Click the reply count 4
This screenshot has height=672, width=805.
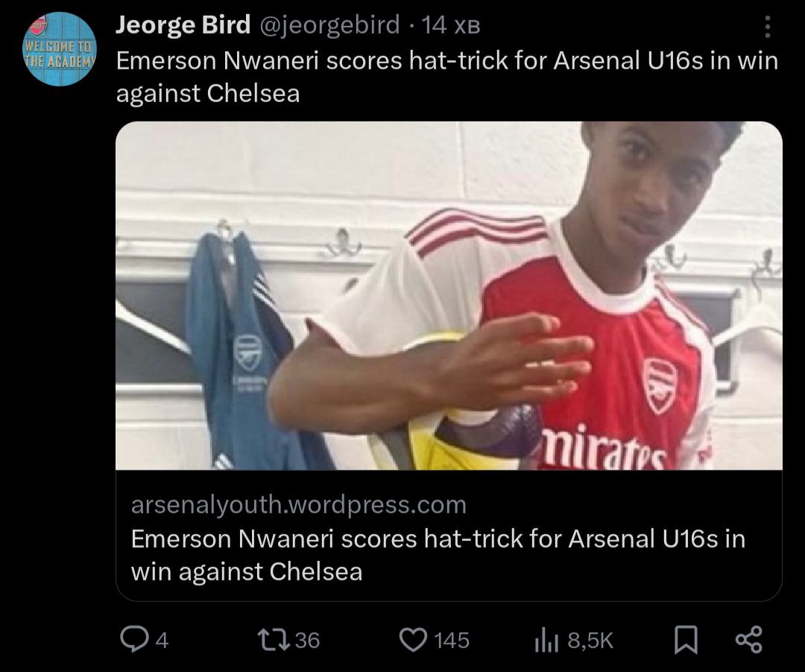pyautogui.click(x=162, y=640)
